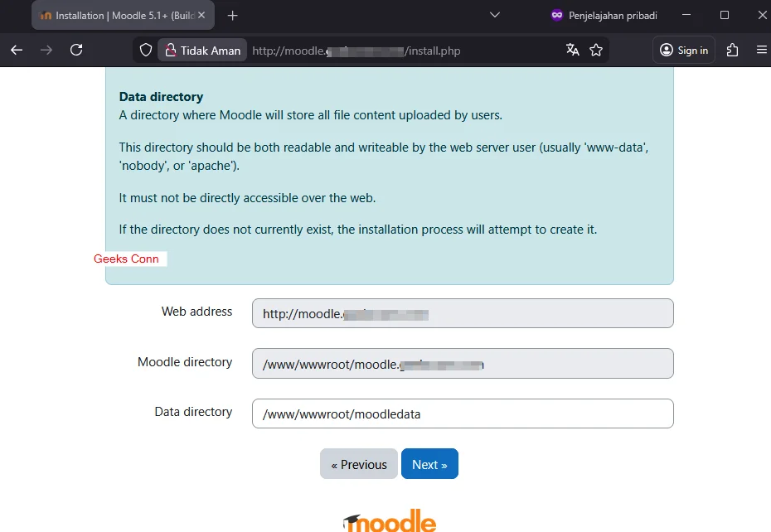
Task: Reload the installation page
Action: click(x=76, y=50)
